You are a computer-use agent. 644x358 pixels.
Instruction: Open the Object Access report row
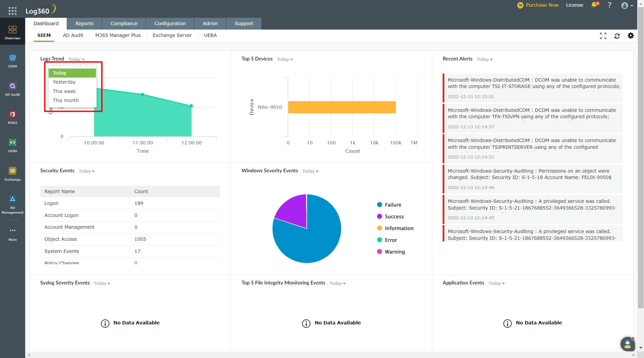click(x=130, y=239)
